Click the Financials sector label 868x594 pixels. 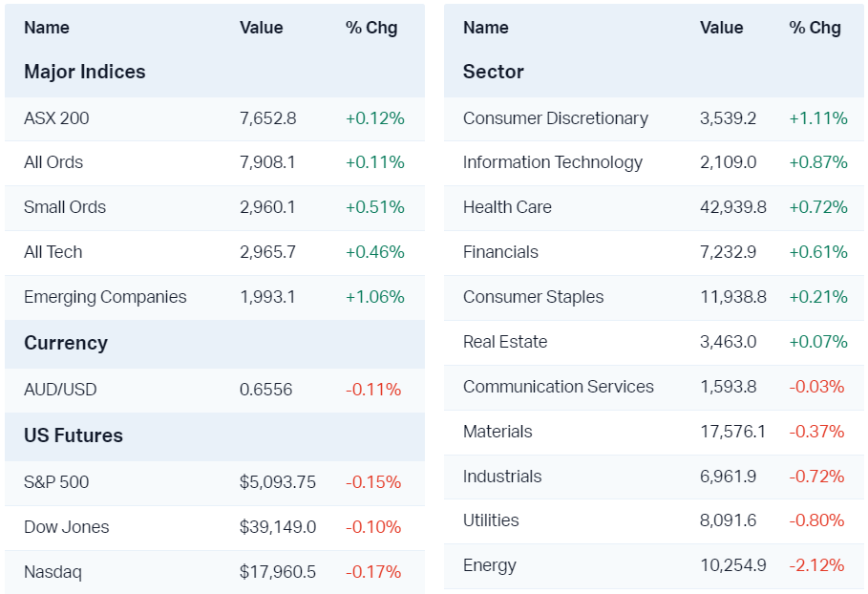500,252
